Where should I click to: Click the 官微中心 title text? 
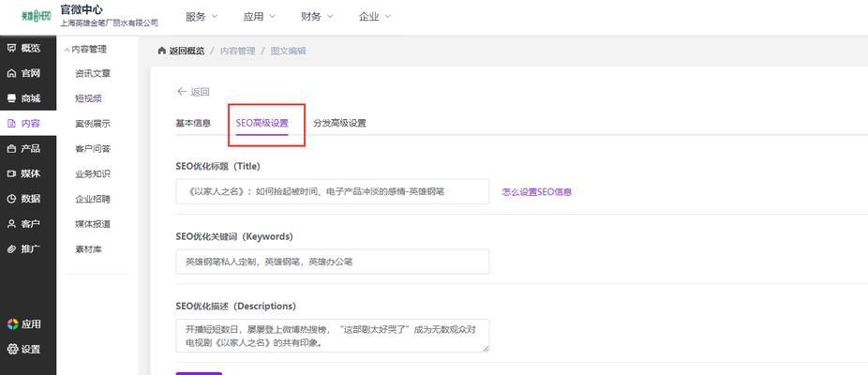(82, 9)
